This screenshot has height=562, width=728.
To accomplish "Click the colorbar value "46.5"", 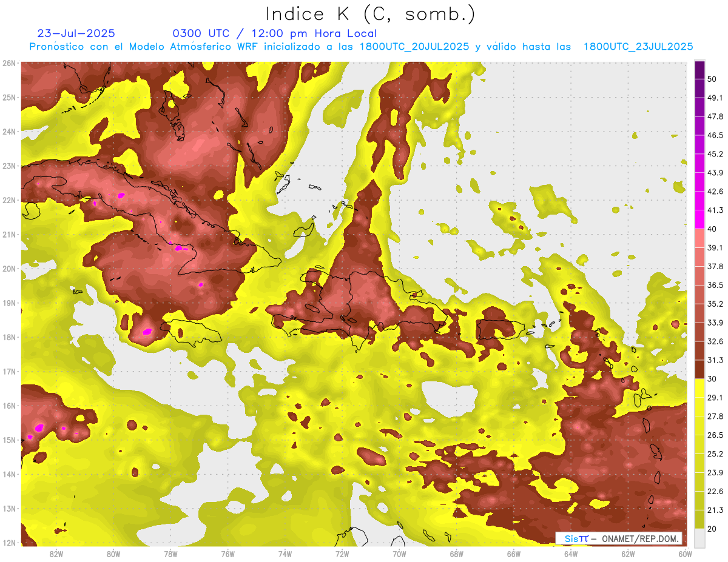I will pos(715,135).
